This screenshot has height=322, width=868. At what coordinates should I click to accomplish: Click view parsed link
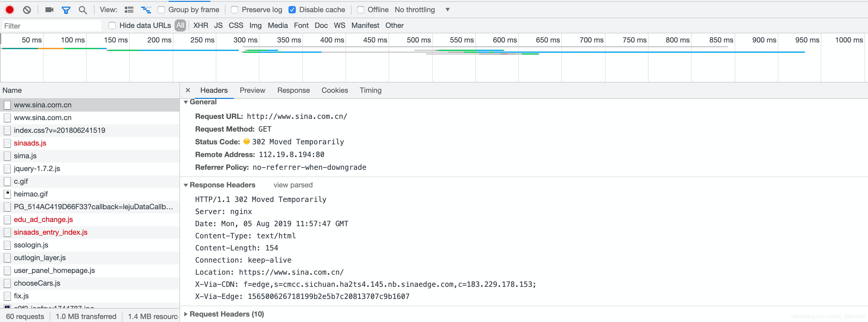[x=293, y=185]
